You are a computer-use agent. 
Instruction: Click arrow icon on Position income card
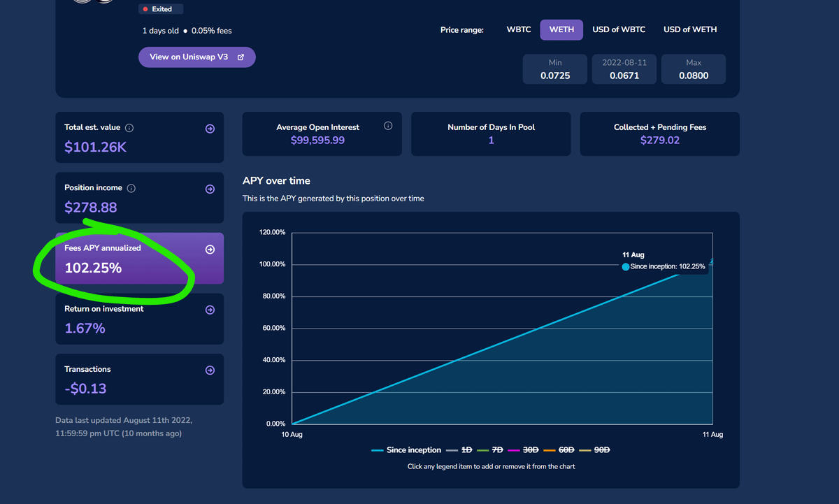coord(210,189)
